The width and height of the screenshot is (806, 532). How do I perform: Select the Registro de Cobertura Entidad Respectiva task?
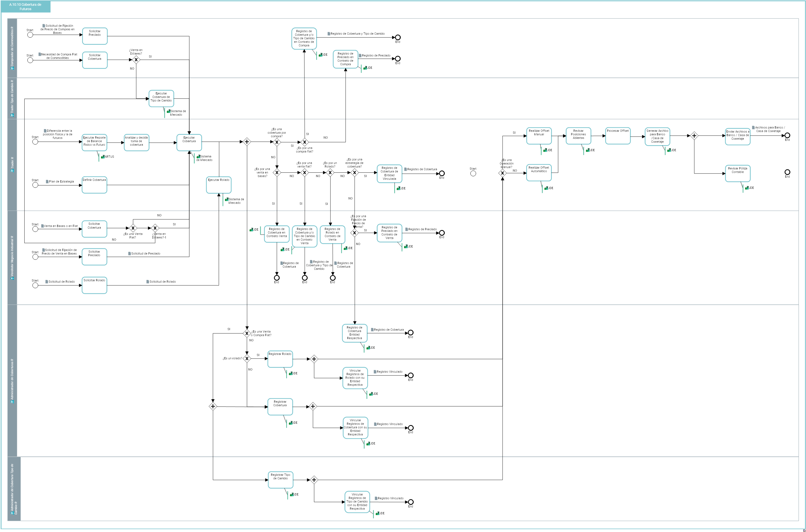[x=355, y=333]
